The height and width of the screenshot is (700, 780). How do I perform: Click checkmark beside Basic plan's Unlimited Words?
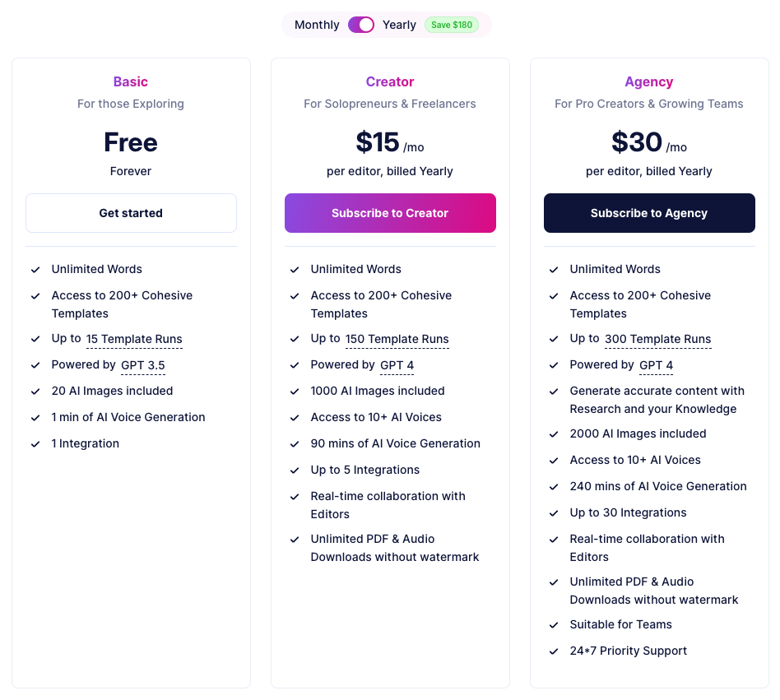pyautogui.click(x=35, y=270)
